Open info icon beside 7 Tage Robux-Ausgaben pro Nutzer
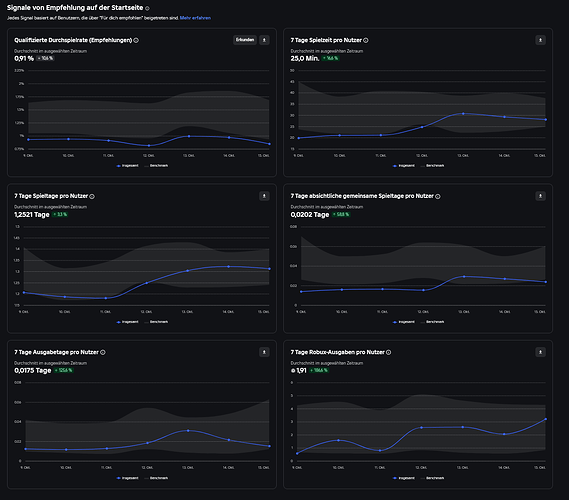This screenshot has width=569, height=500. tap(389, 352)
